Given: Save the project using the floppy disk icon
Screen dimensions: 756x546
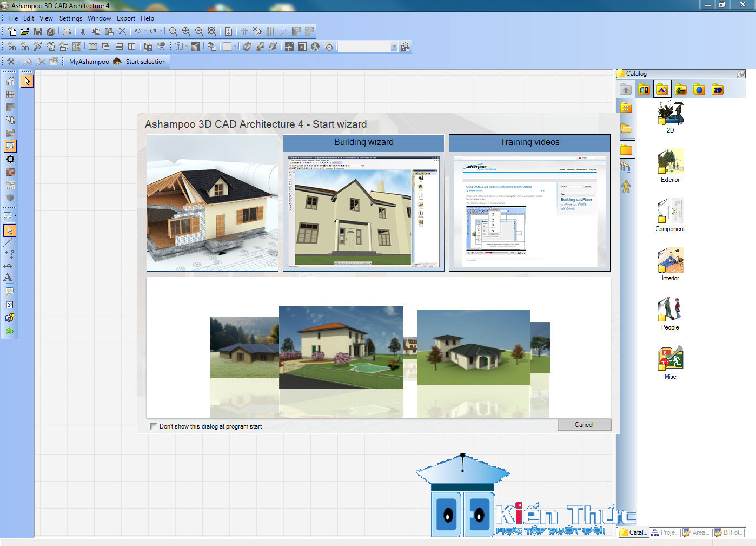Looking at the screenshot, I should (x=38, y=31).
